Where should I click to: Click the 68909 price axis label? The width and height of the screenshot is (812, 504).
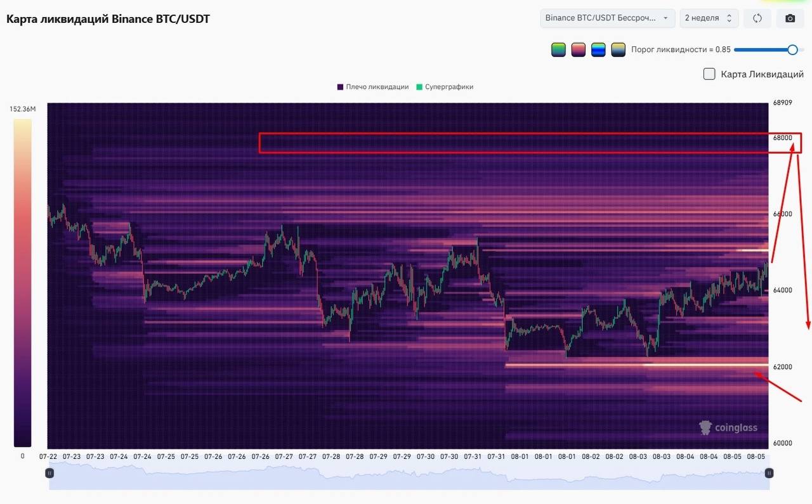pyautogui.click(x=783, y=103)
